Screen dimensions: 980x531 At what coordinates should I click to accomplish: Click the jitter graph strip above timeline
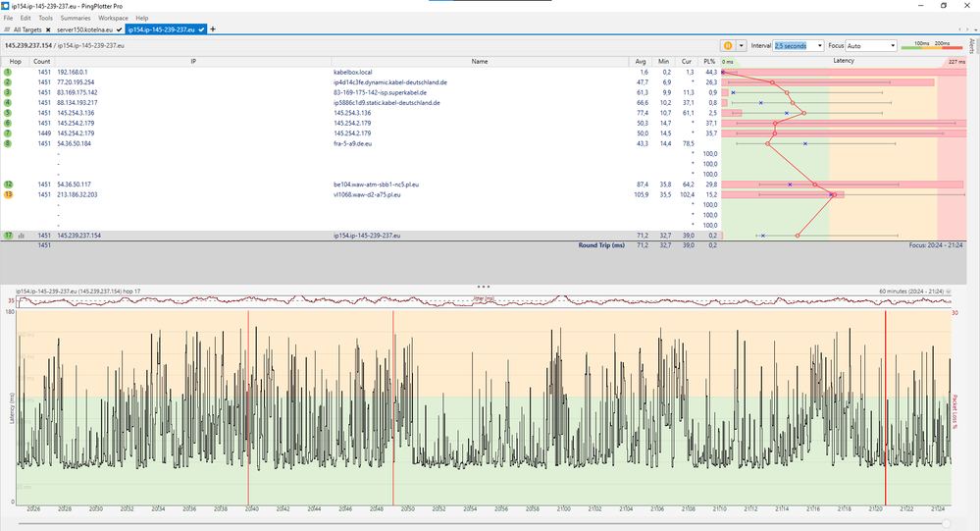pos(484,301)
